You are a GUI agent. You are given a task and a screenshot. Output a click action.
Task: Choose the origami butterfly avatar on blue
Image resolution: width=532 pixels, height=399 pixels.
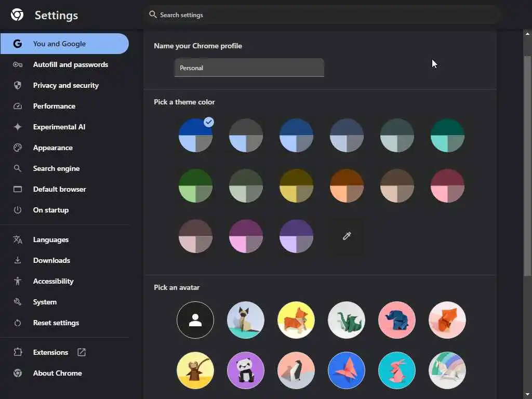(x=347, y=370)
